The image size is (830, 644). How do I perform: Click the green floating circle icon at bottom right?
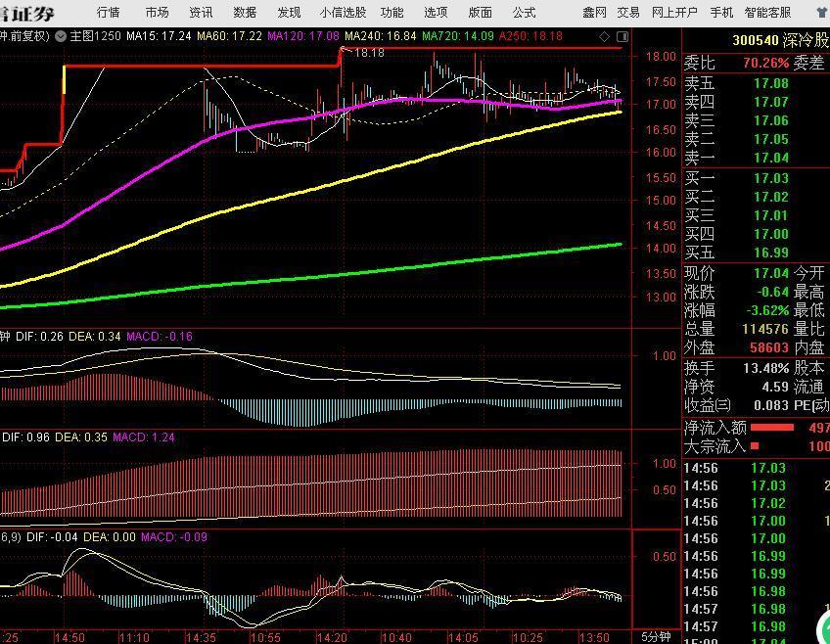(x=822, y=629)
